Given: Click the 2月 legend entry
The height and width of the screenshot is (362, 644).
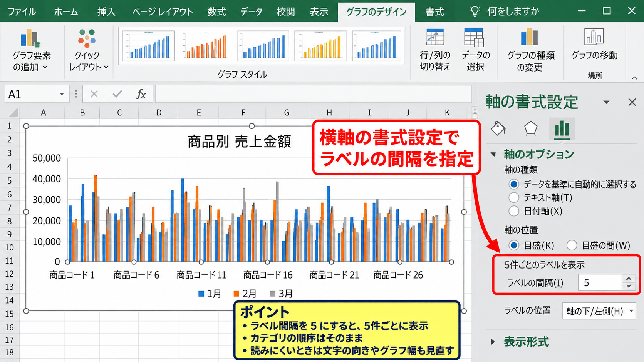Looking at the screenshot, I should (x=245, y=294).
